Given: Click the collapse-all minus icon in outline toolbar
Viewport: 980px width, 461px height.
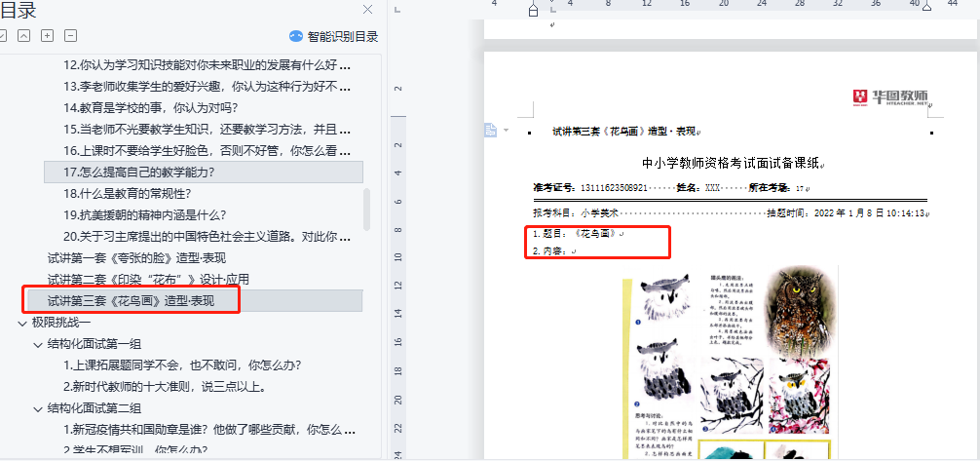Looking at the screenshot, I should tap(70, 36).
